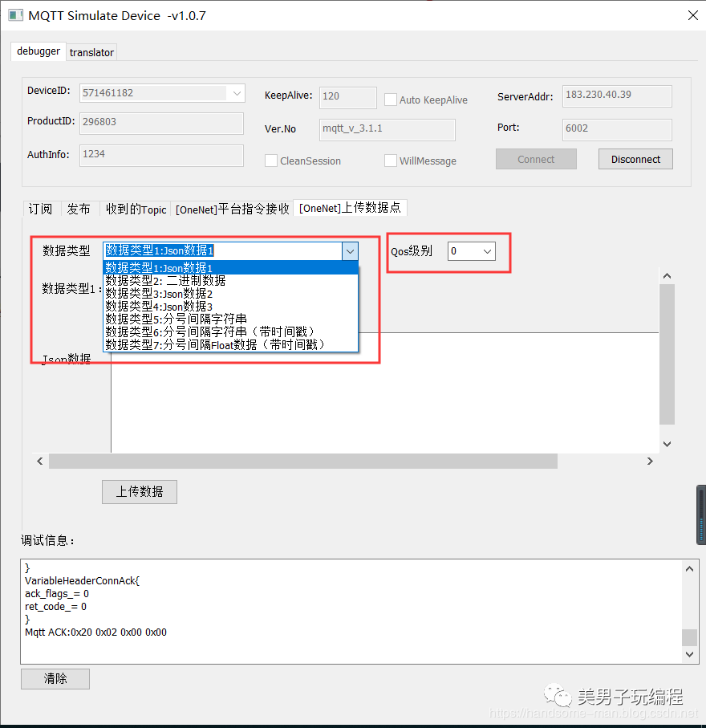Enable the WillMessage checkbox
706x728 pixels.
[x=391, y=161]
